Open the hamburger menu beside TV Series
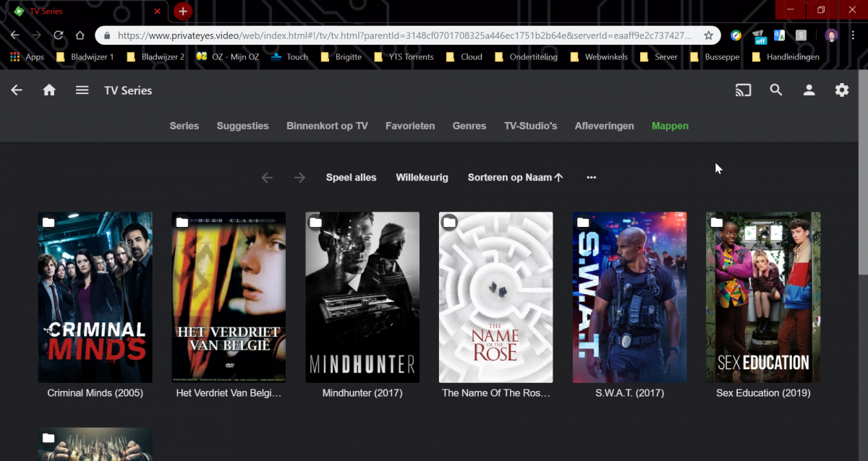 click(x=82, y=90)
